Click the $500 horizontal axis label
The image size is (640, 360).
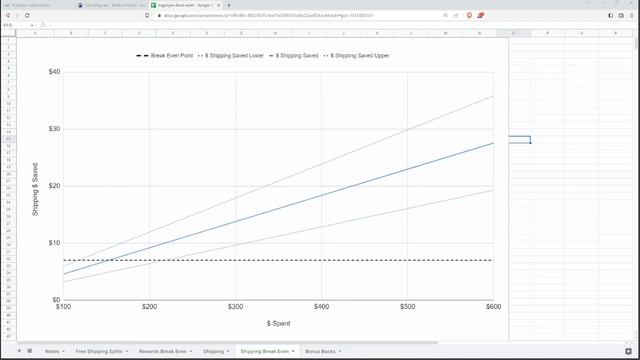click(x=407, y=307)
